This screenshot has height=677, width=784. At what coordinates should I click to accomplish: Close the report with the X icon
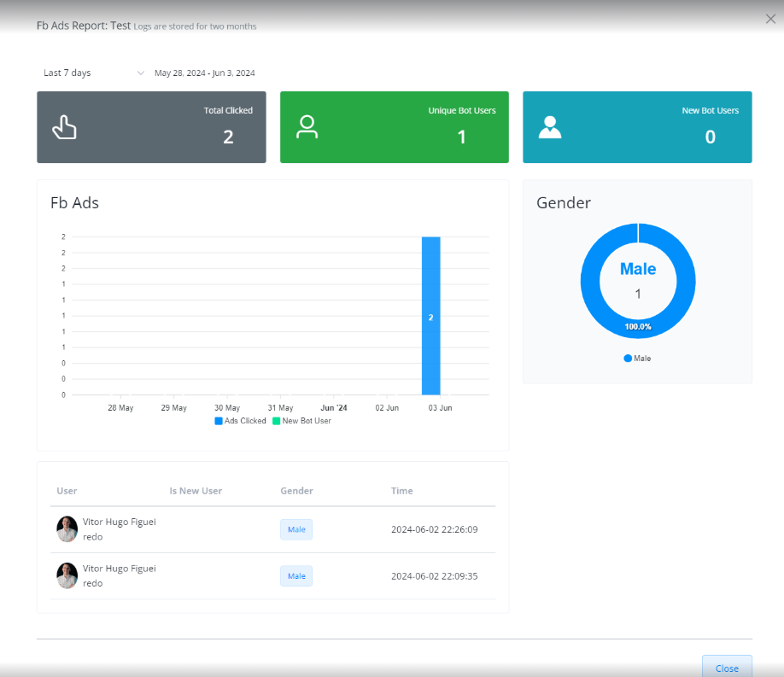[x=770, y=19]
